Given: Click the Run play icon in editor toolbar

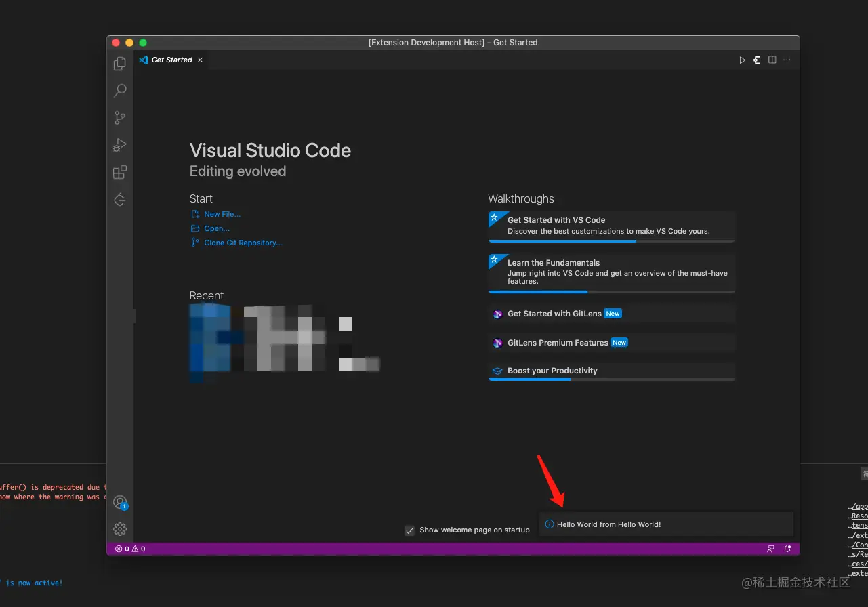Looking at the screenshot, I should (x=742, y=60).
